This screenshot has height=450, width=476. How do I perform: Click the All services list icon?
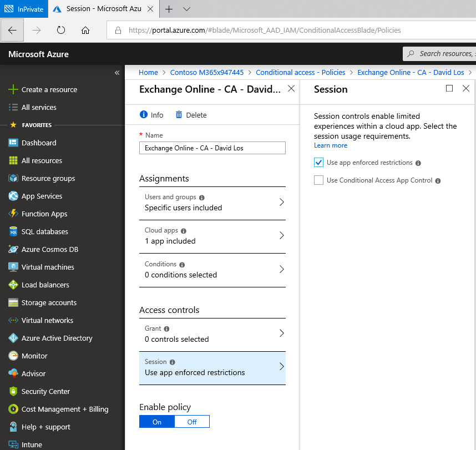13,107
